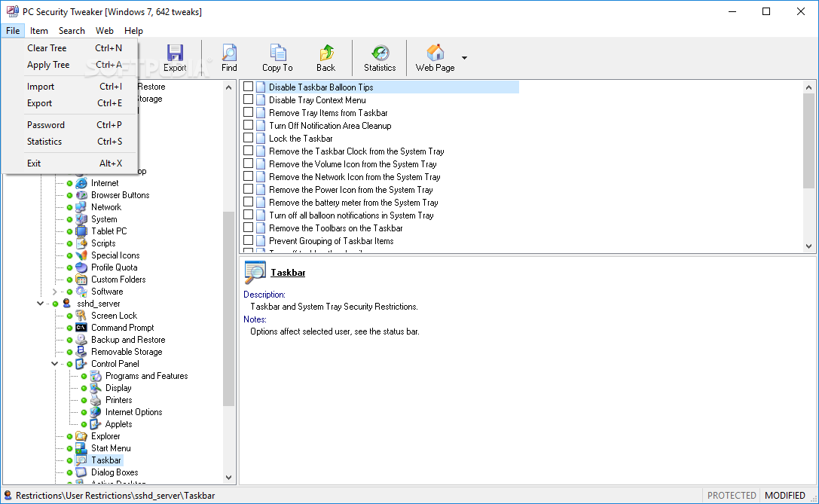Select the Browser Buttons tree icon
This screenshot has height=504, width=819.
tap(81, 195)
